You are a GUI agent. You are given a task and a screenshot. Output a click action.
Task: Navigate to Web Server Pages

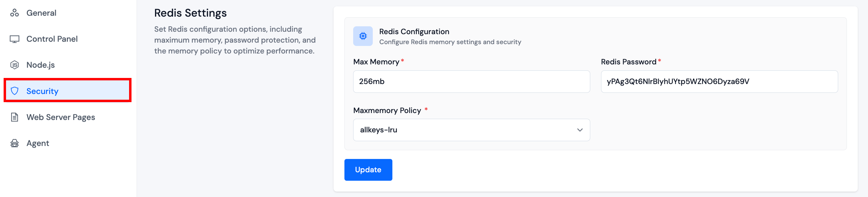[61, 117]
